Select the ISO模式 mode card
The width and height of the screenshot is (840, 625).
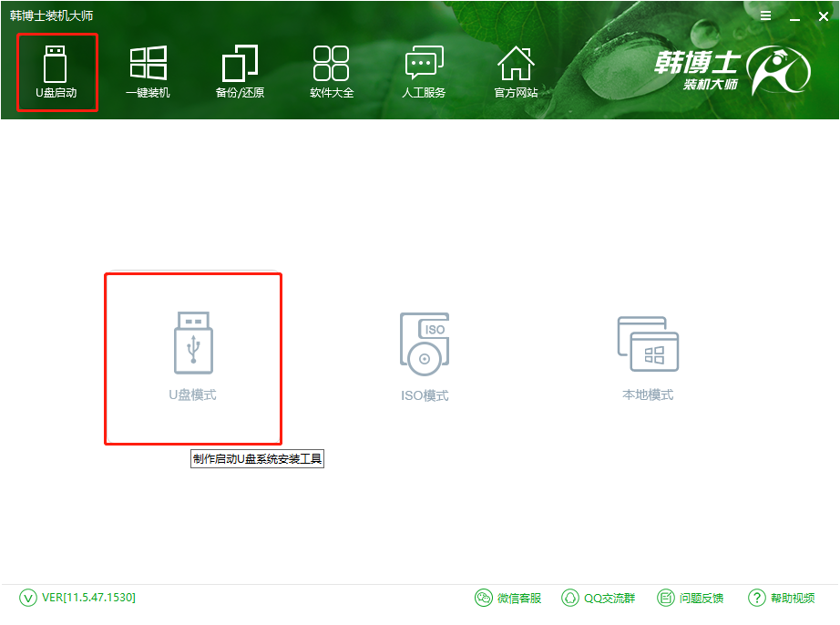coord(425,355)
